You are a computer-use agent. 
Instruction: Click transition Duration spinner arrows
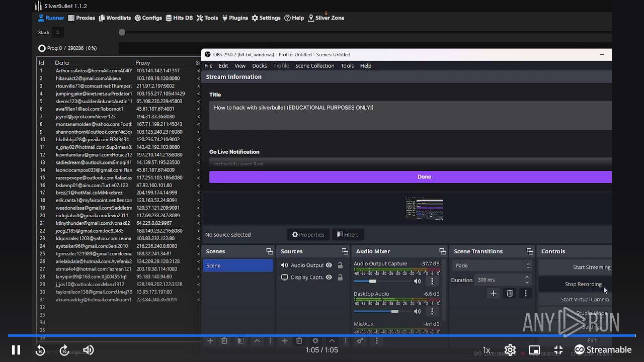527,280
